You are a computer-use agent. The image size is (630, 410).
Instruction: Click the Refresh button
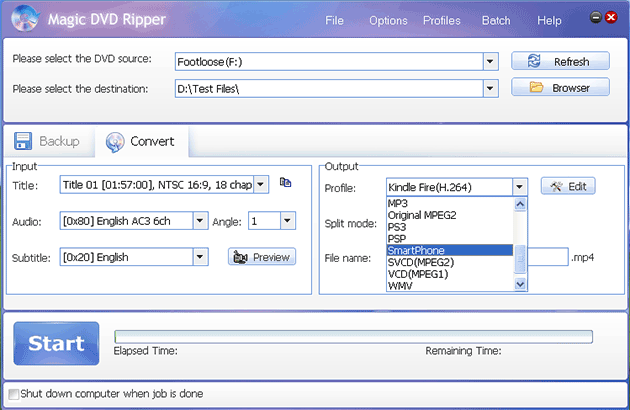coord(560,62)
